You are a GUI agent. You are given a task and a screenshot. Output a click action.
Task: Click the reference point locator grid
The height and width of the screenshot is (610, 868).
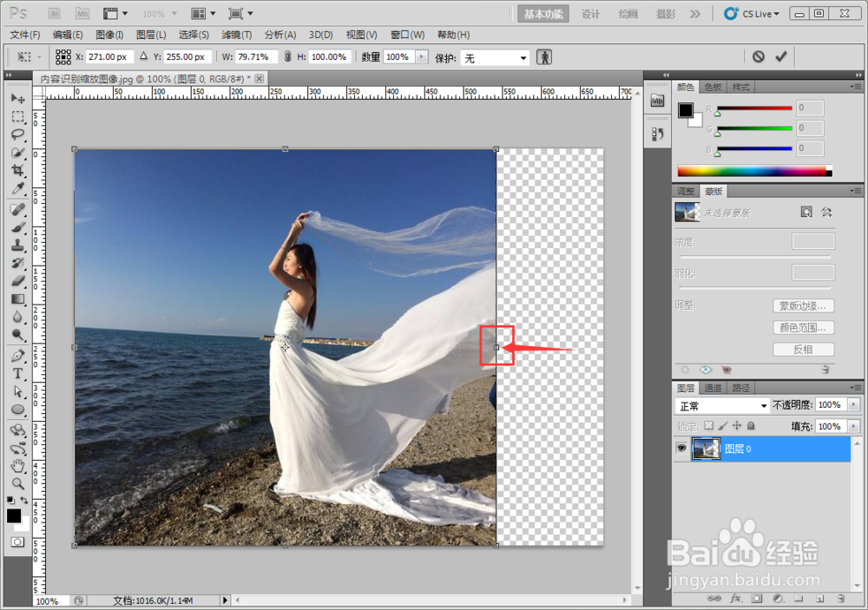[x=63, y=57]
